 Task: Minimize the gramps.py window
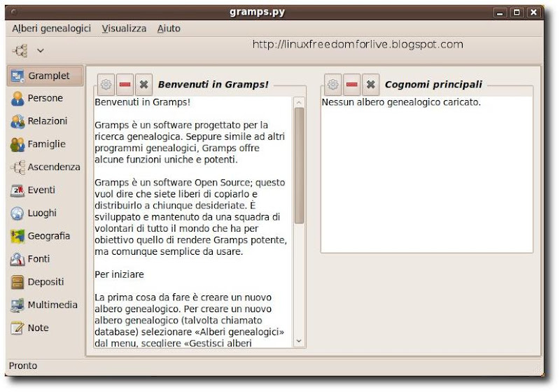(x=500, y=13)
